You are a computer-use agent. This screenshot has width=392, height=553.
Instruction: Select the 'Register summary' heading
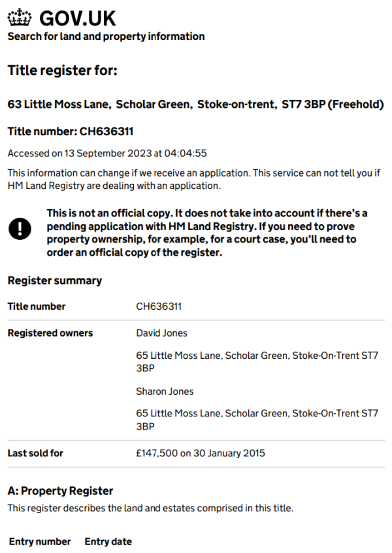pos(55,280)
